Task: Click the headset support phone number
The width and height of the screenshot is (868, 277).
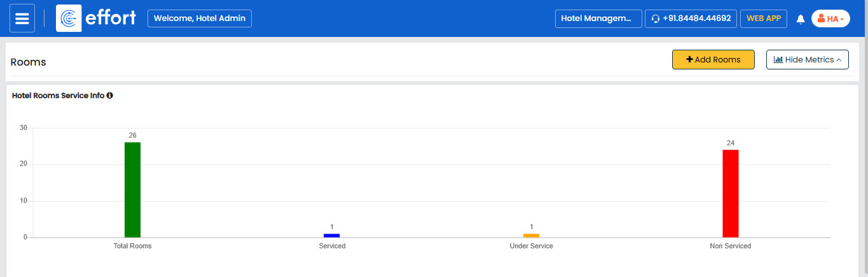Action: point(690,18)
